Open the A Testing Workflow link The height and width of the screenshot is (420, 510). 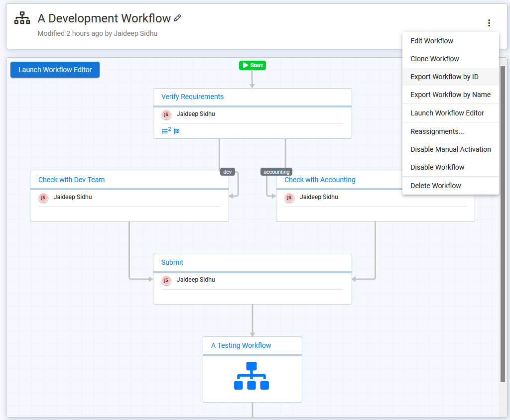coord(241,345)
